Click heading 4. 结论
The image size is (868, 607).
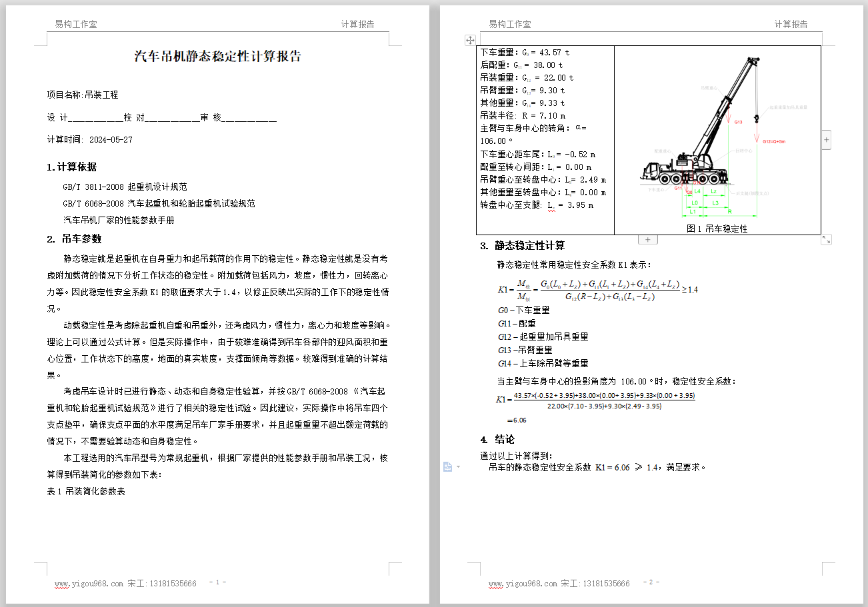(497, 440)
